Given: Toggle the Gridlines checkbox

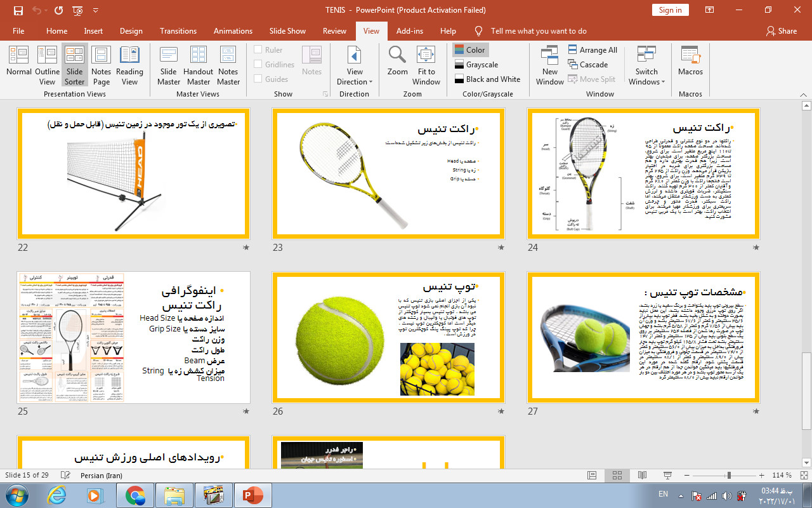Looking at the screenshot, I should point(258,65).
